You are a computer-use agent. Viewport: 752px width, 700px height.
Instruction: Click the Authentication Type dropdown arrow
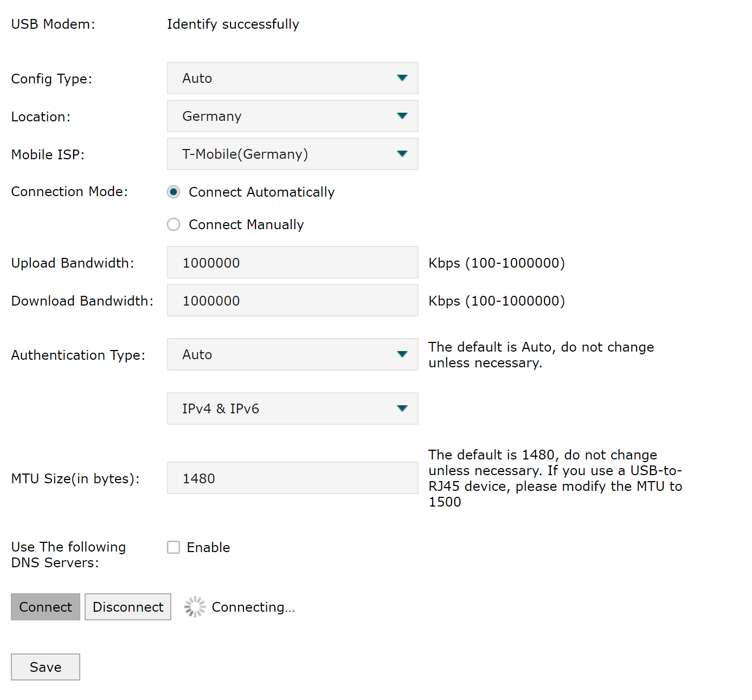coord(402,354)
